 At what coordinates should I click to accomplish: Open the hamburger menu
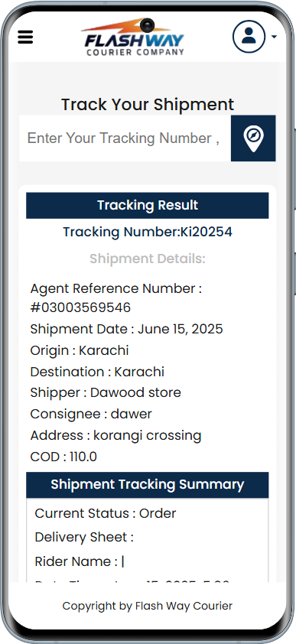tap(25, 37)
